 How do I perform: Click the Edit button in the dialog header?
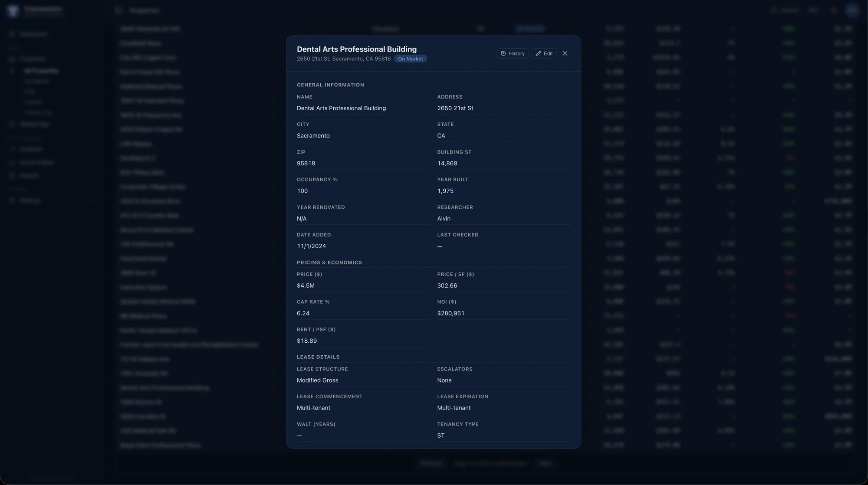click(544, 53)
